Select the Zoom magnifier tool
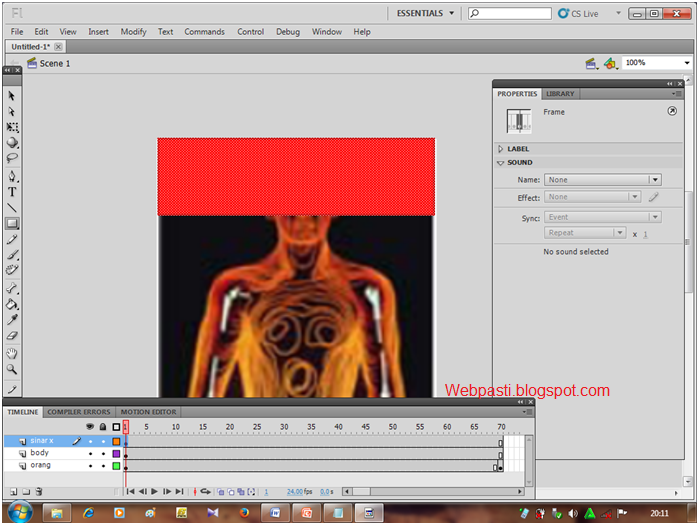 [12, 369]
